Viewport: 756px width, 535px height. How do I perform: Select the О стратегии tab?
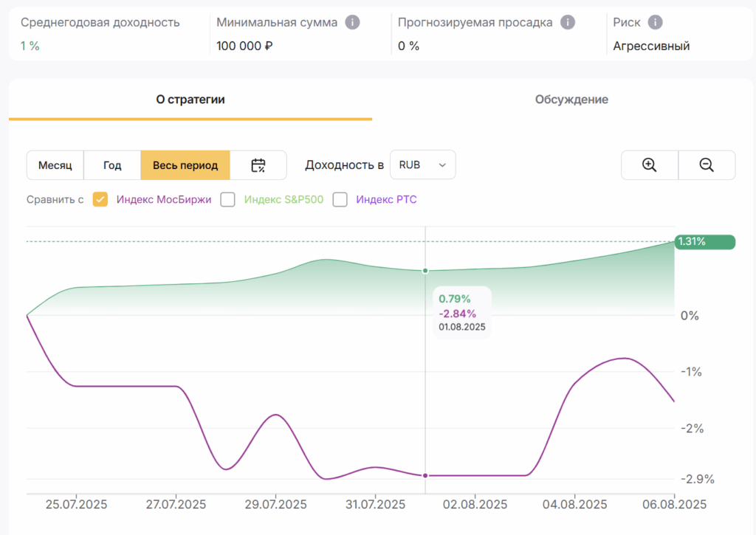tap(190, 100)
